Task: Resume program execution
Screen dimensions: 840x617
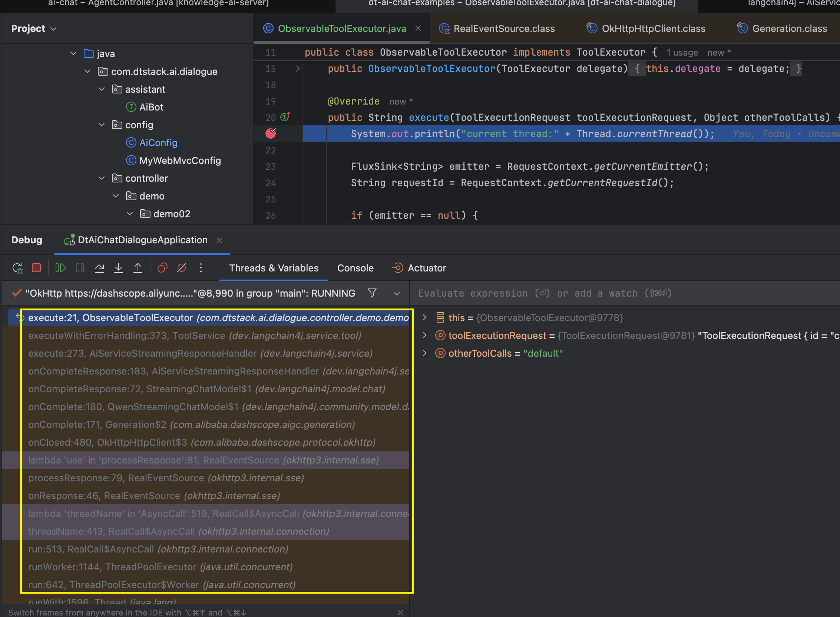Action: click(60, 268)
